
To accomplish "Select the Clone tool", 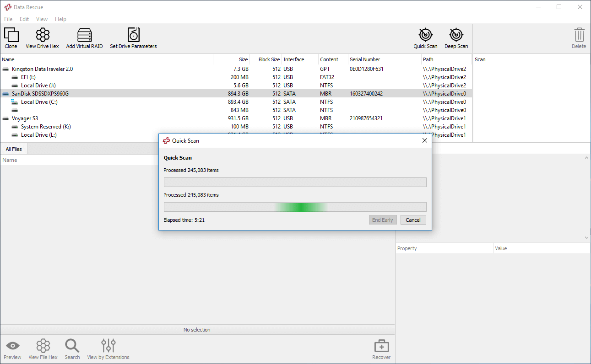I will coord(11,37).
